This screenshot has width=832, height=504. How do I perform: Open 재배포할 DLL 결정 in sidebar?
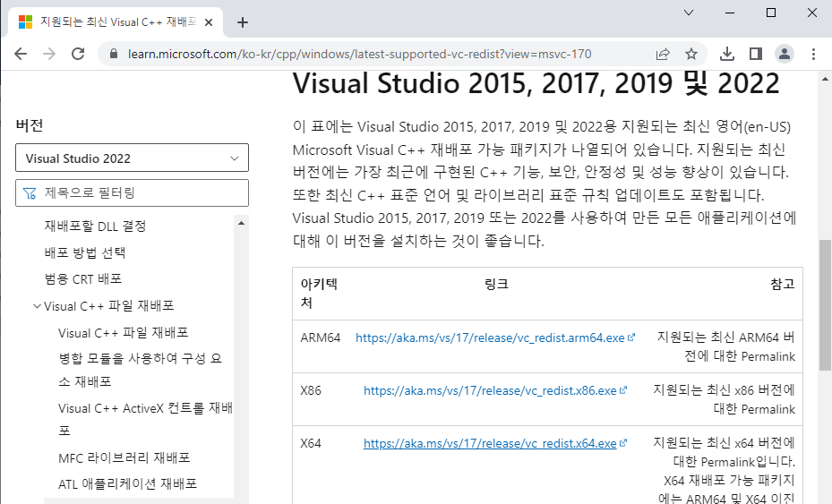[96, 226]
